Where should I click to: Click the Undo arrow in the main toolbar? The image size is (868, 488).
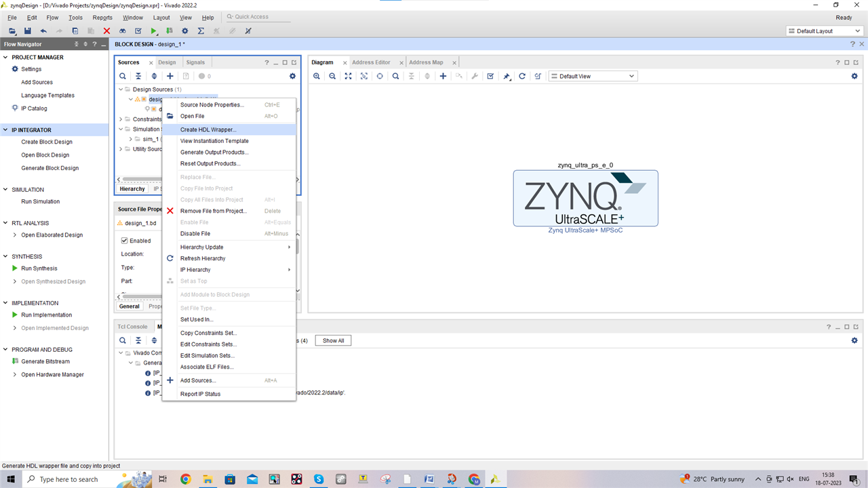point(43,31)
